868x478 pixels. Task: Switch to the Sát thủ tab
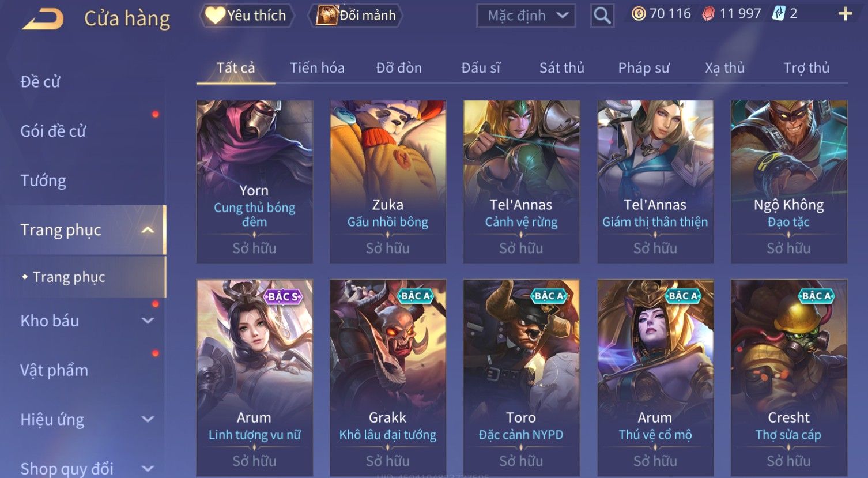point(561,68)
